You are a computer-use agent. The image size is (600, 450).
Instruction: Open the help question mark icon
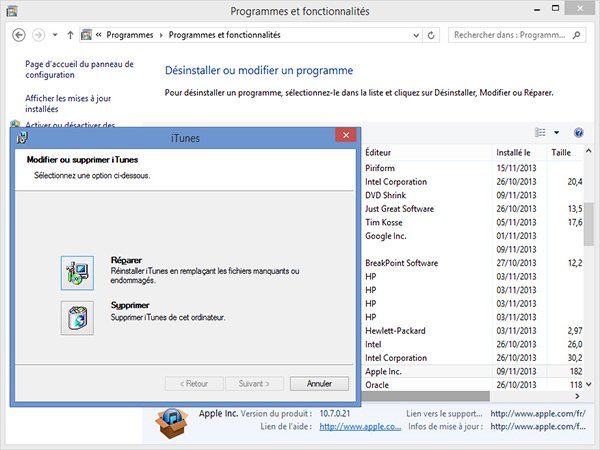coord(579,133)
